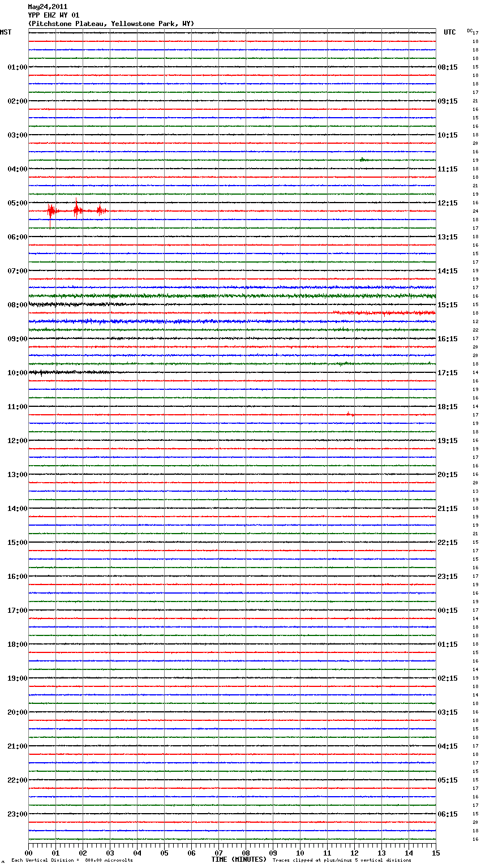Screen dimensions: 481x868
Task: Click the MST '01:00' time label
Action: (x=18, y=67)
